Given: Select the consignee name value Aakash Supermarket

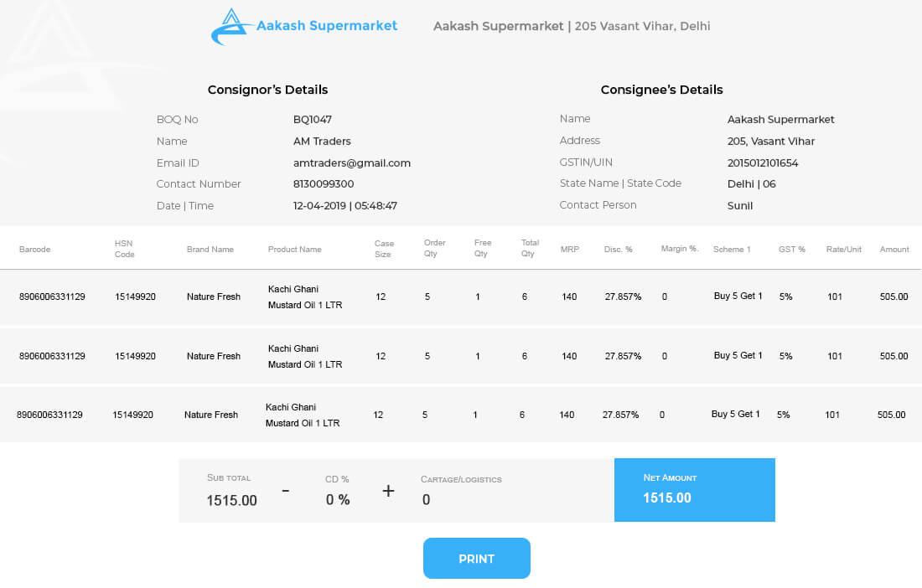Looking at the screenshot, I should point(781,120).
